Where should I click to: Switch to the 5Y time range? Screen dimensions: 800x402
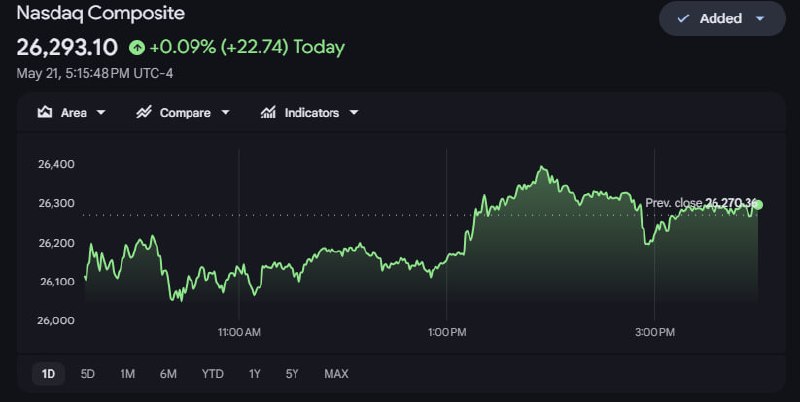(x=292, y=374)
